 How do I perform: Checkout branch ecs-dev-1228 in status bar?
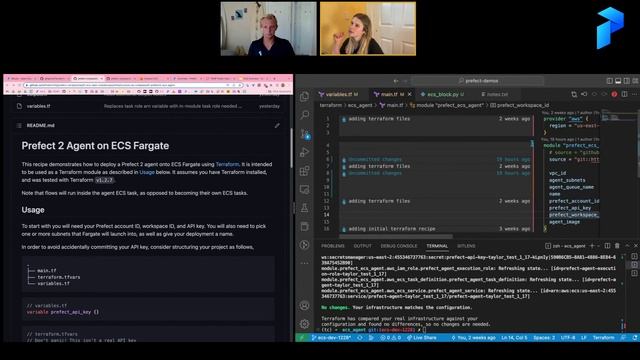click(331, 338)
